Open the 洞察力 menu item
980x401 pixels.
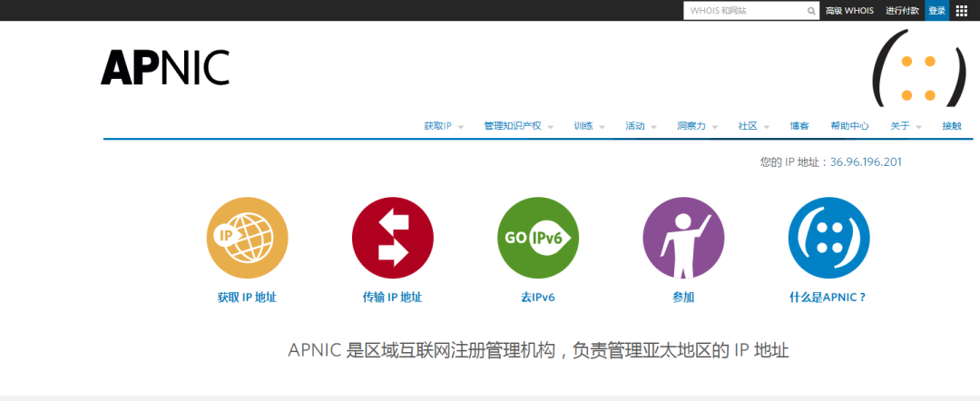pyautogui.click(x=691, y=125)
